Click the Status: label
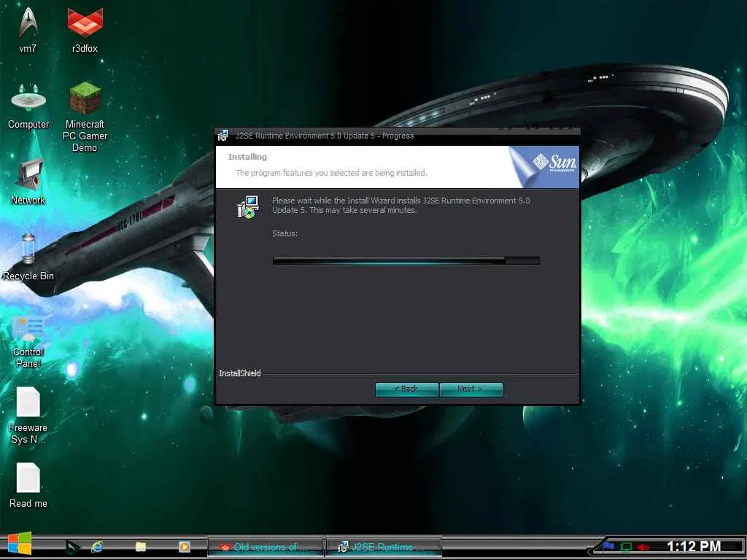This screenshot has width=747, height=560. point(285,233)
